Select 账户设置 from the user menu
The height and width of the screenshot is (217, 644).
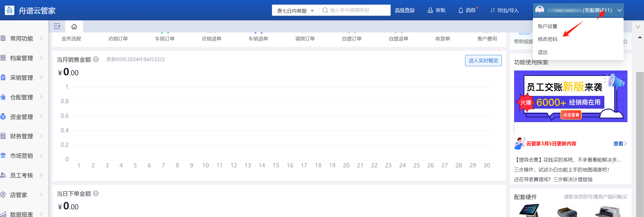547,26
